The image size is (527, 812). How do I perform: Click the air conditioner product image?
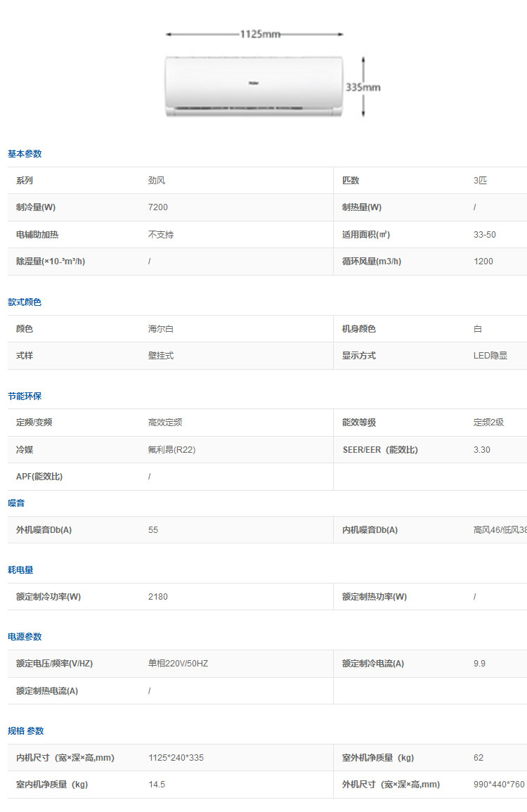click(x=254, y=86)
